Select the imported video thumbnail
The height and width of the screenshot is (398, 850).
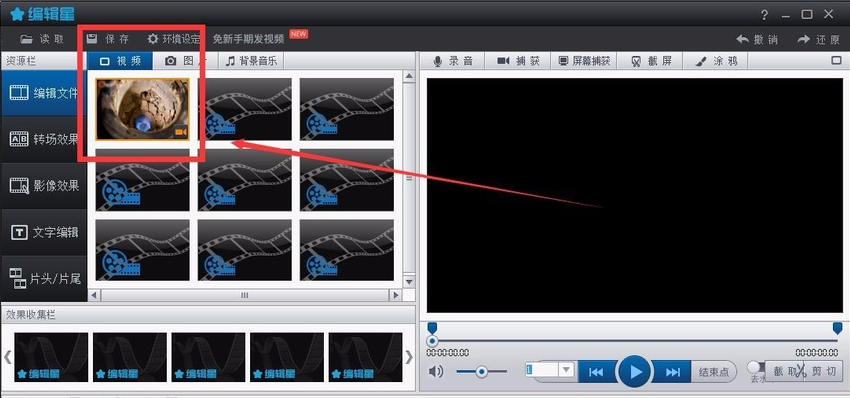[143, 109]
